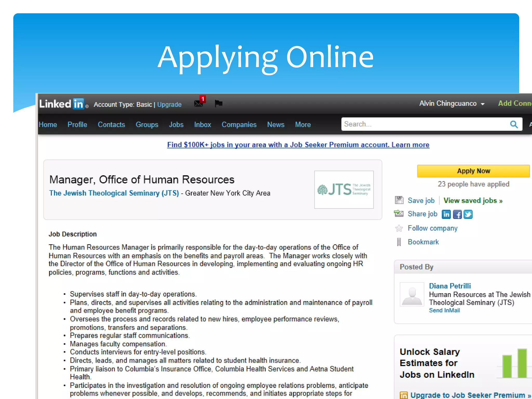The height and width of the screenshot is (399, 532).
Task: Click the salary estimates bar chart graphic
Action: click(x=514, y=363)
